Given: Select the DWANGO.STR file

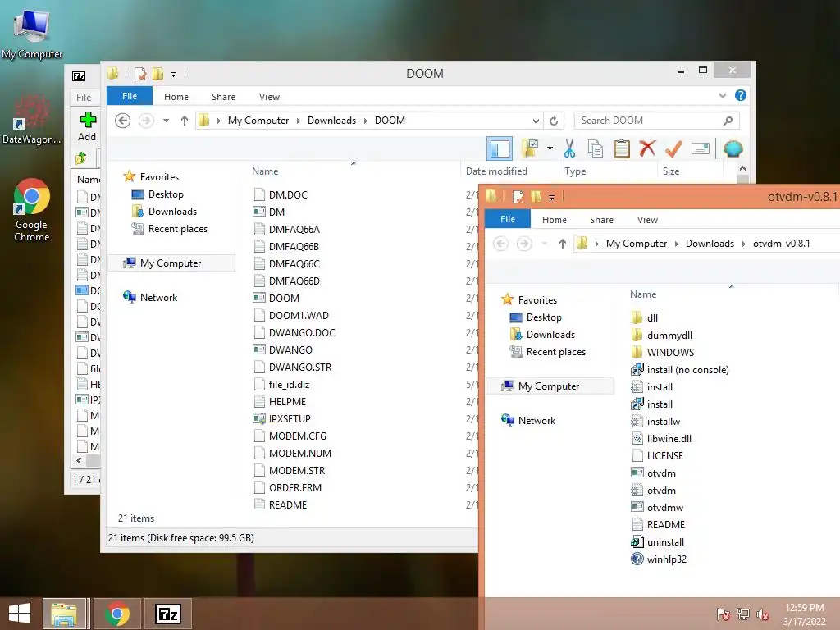Looking at the screenshot, I should (300, 367).
